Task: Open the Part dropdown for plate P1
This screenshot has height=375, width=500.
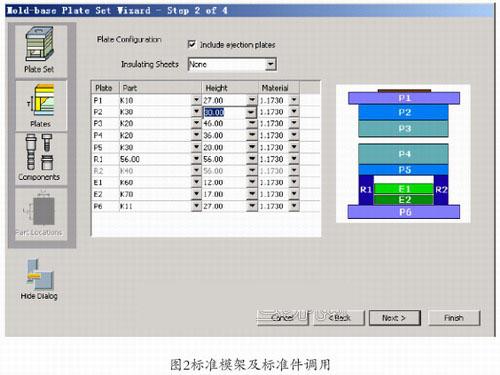Action: point(196,100)
